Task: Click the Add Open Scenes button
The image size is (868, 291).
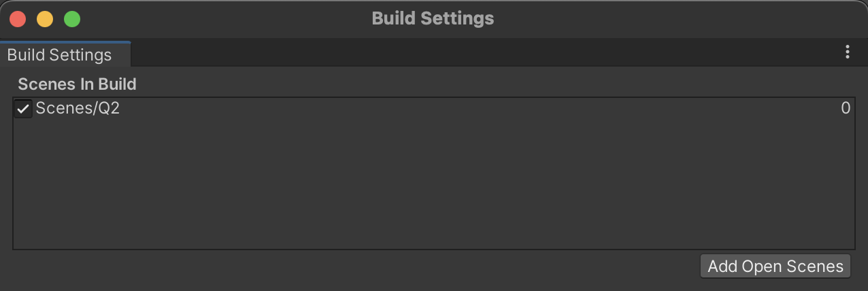Action: pos(775,266)
